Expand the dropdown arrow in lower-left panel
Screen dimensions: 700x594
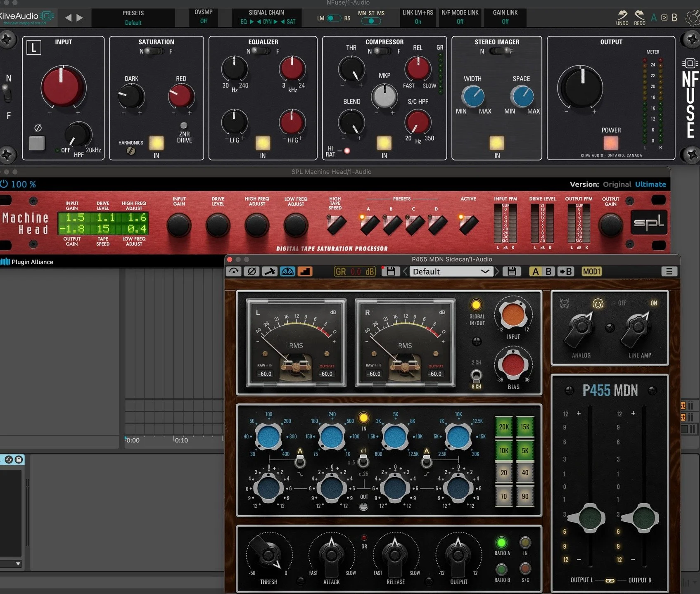pyautogui.click(x=18, y=563)
